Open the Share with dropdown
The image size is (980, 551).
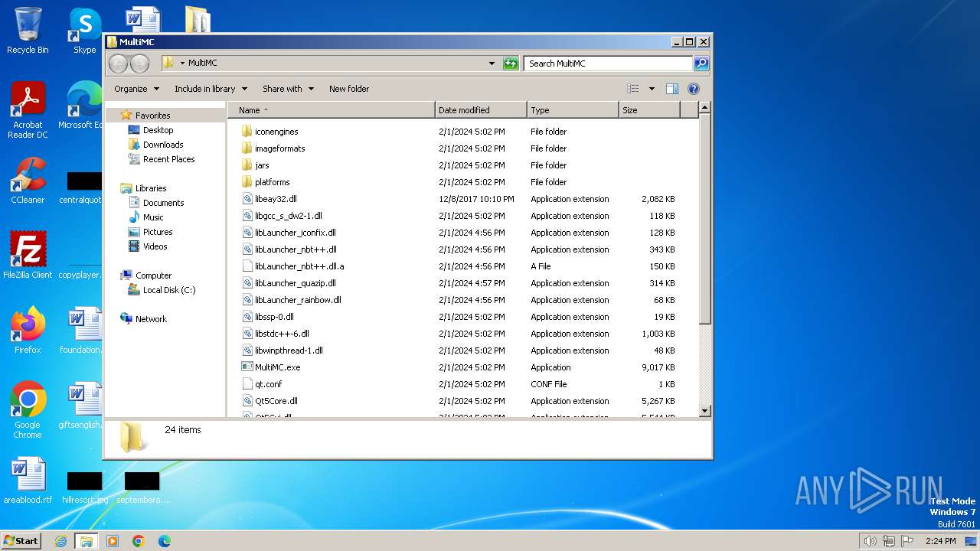tap(288, 89)
